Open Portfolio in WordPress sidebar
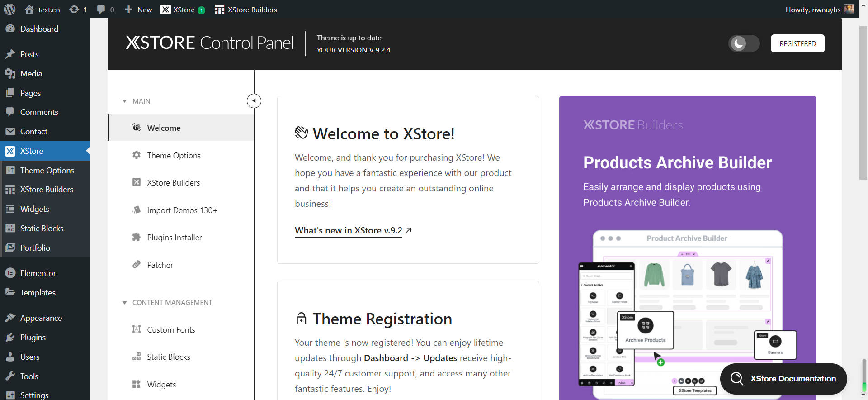This screenshot has height=400, width=868. 45,248
